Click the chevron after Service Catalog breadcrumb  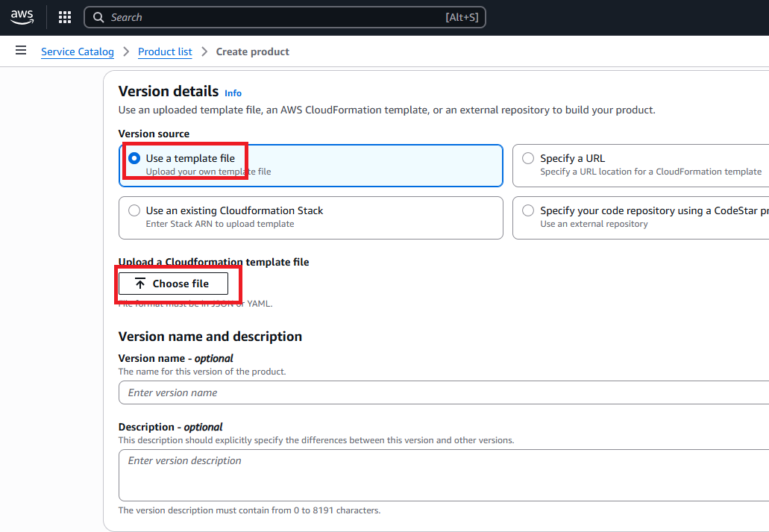(126, 51)
